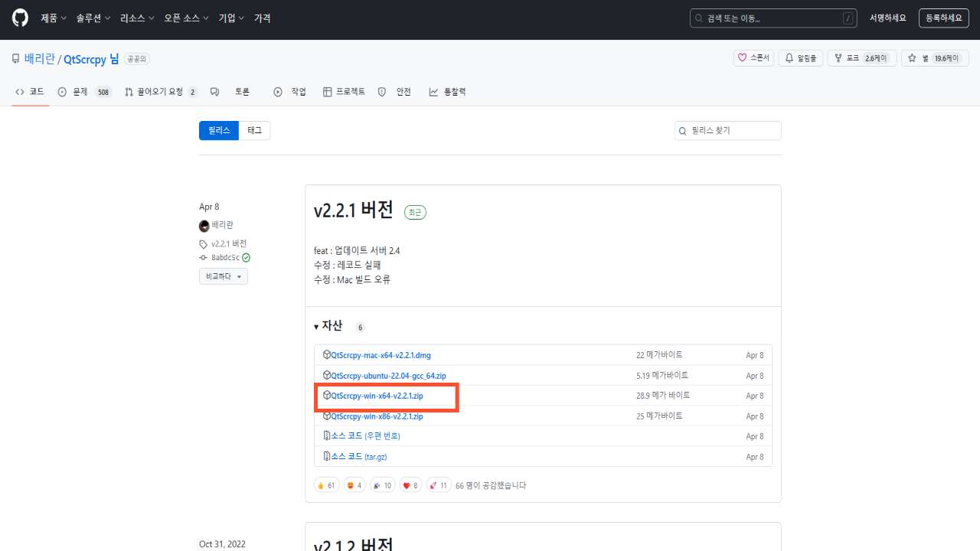Click the party reaction with 10
The width and height of the screenshot is (980, 551).
coord(382,485)
